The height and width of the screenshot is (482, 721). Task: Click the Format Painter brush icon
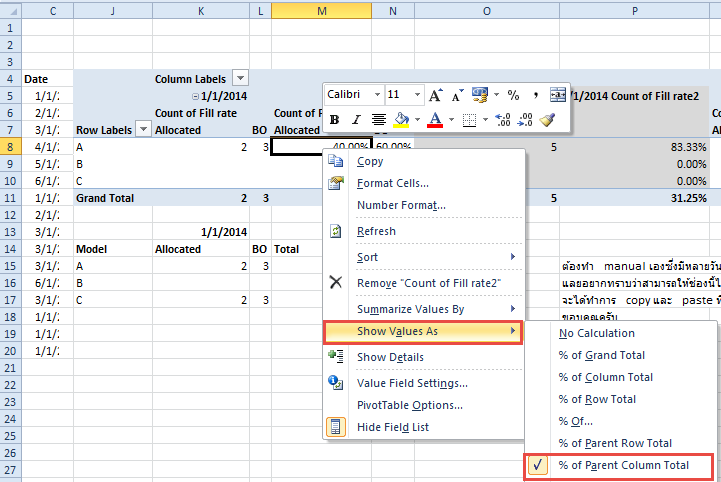pyautogui.click(x=547, y=120)
